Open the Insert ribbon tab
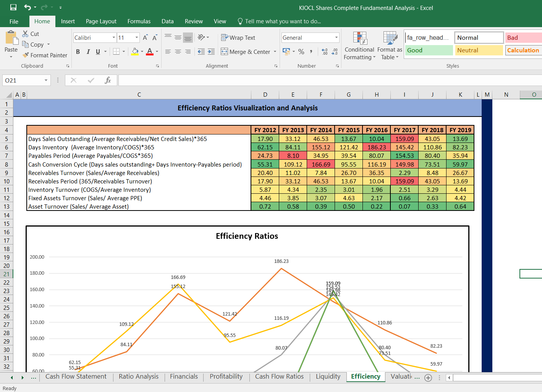Screen dimensions: 542x392 (68, 21)
